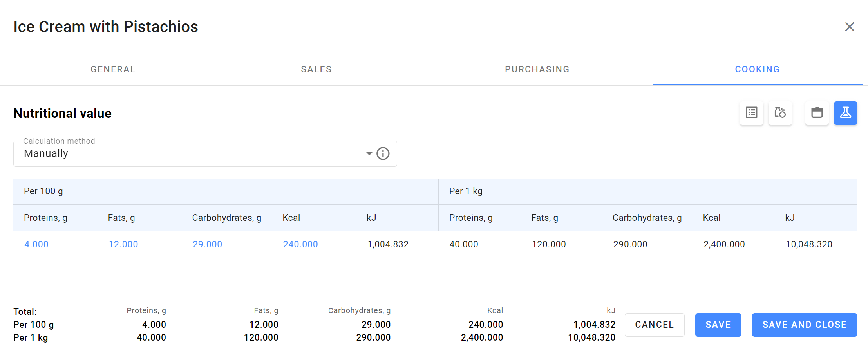This screenshot has height=350, width=868.
Task: Edit the carbohydrates value 29.000
Action: click(x=207, y=244)
